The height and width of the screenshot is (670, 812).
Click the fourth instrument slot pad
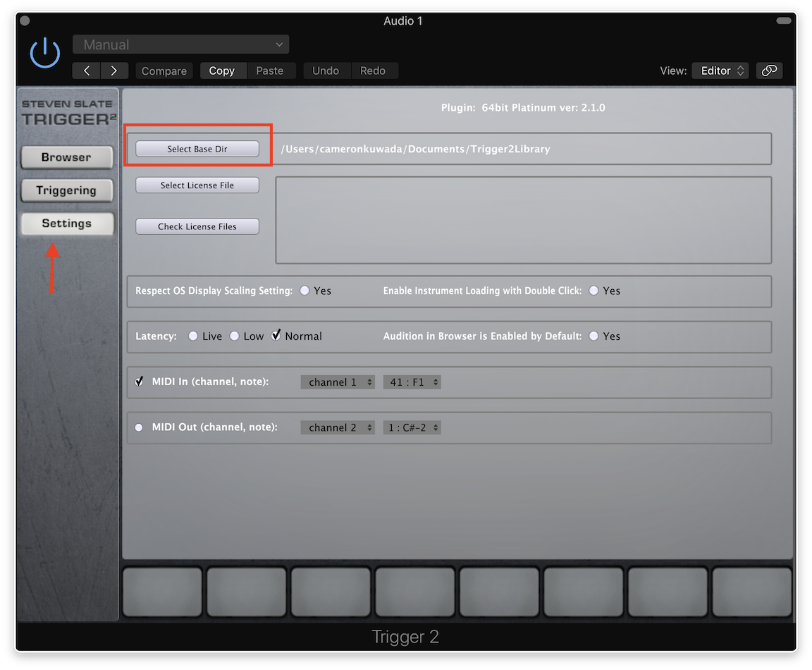pos(414,592)
